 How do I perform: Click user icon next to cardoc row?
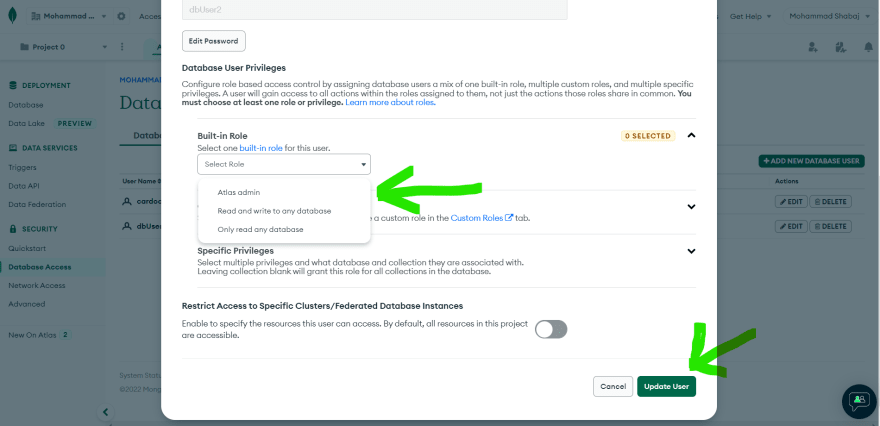click(127, 201)
